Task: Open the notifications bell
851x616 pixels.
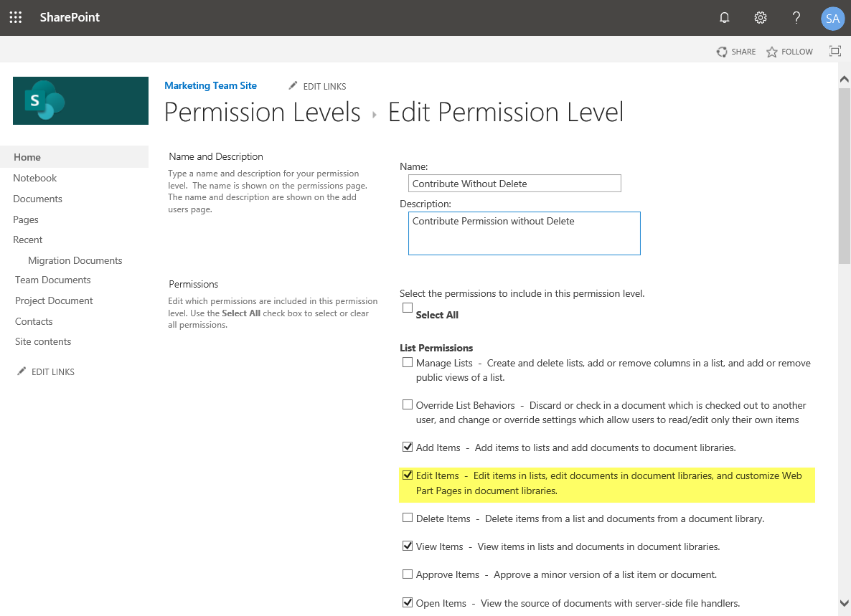Action: pos(724,17)
